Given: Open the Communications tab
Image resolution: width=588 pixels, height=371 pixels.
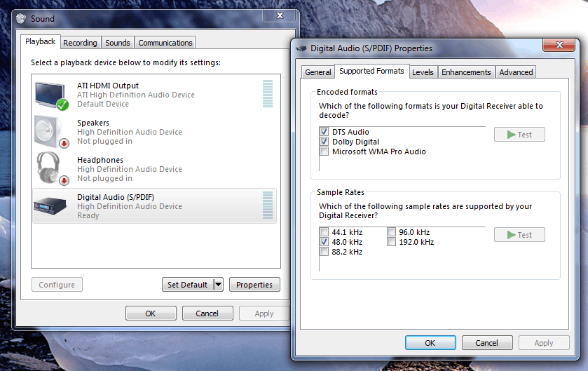Looking at the screenshot, I should [x=165, y=43].
